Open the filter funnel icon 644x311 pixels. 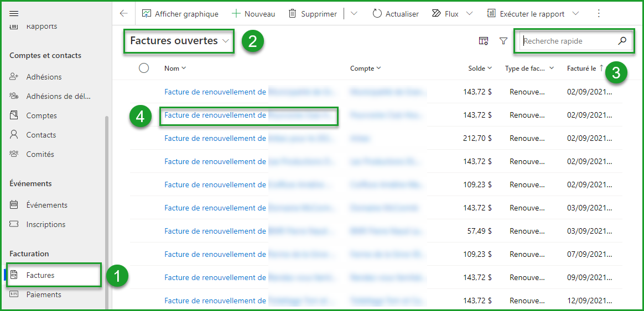(x=503, y=41)
